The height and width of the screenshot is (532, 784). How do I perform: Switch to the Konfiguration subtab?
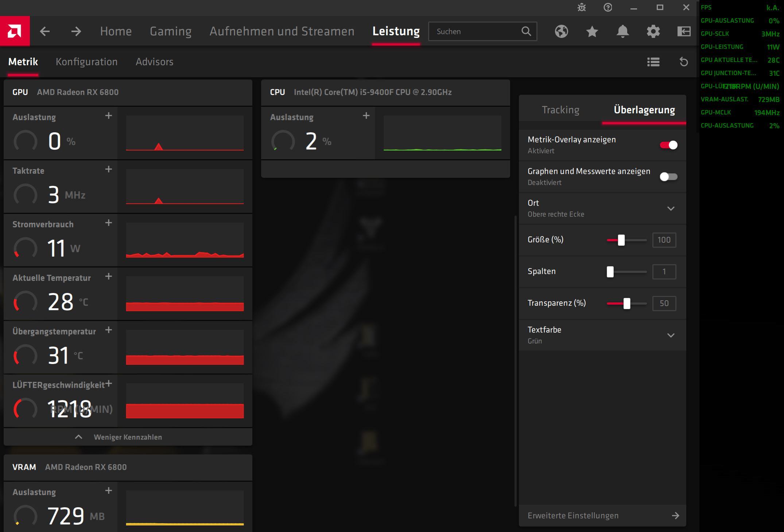[x=86, y=62]
